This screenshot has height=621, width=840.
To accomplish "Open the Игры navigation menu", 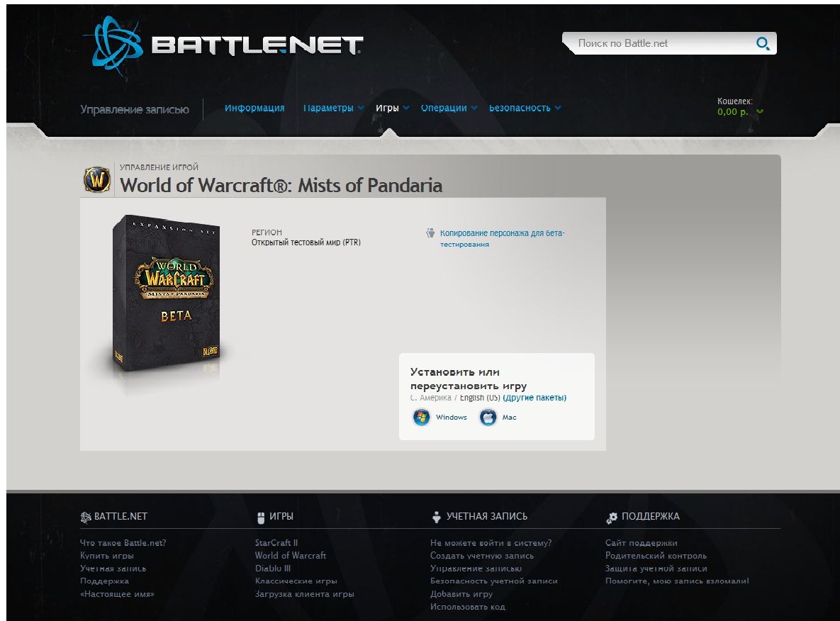I will click(x=392, y=108).
